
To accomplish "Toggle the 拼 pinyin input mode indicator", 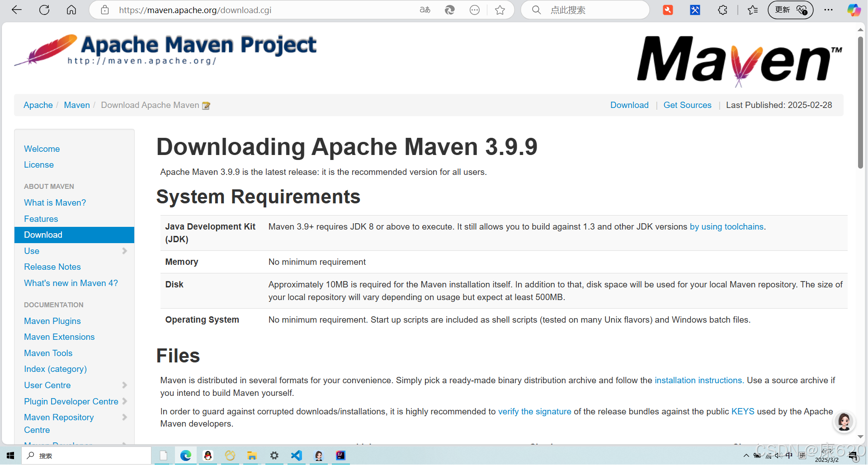I will (x=802, y=456).
